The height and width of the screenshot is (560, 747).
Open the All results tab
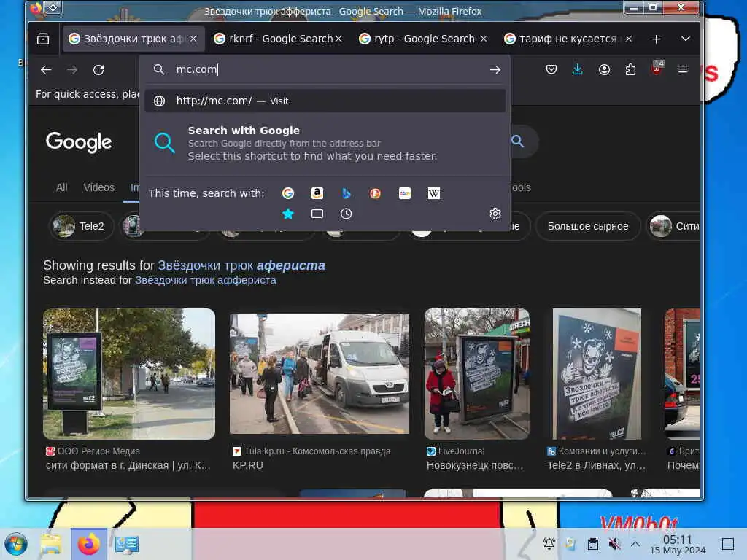(61, 187)
